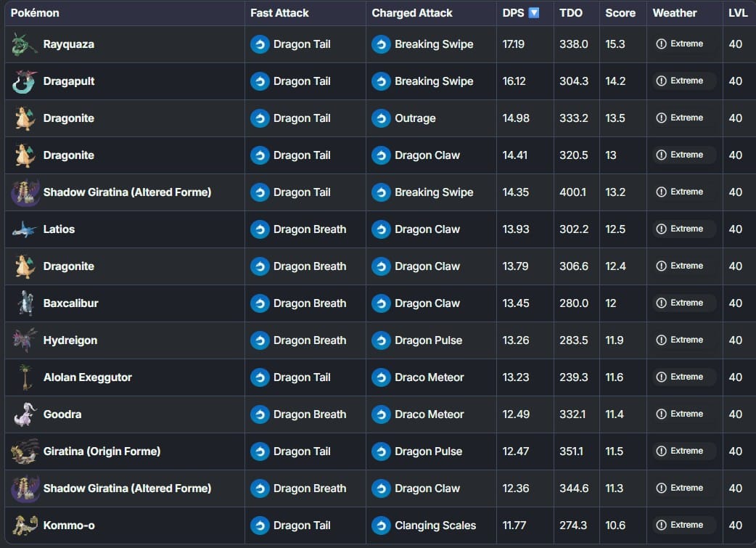Select the DPS value 11.77

click(514, 525)
